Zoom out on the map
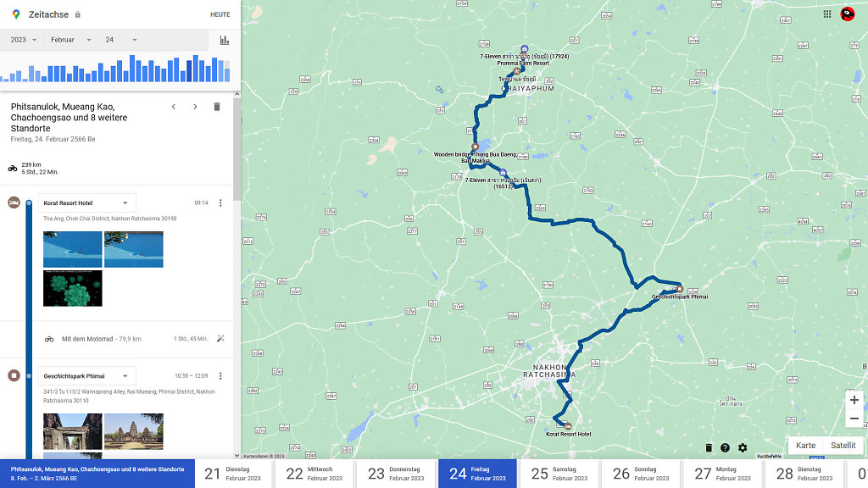Screen dimensions: 868x488 [854, 419]
